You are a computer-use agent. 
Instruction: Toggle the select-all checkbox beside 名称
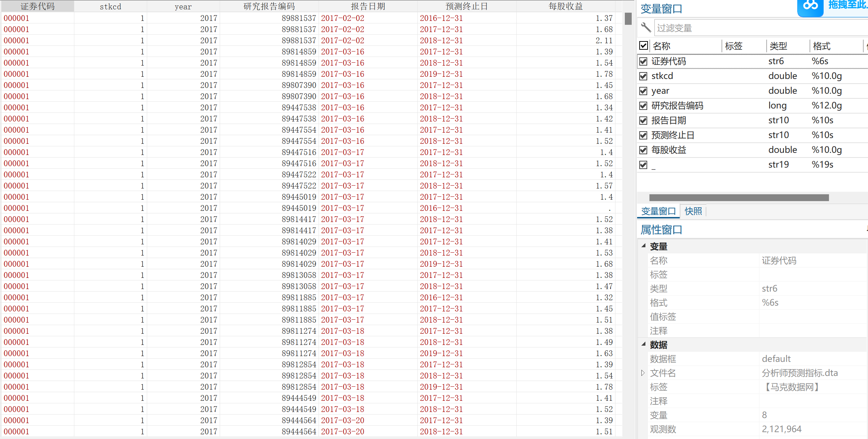(x=644, y=45)
